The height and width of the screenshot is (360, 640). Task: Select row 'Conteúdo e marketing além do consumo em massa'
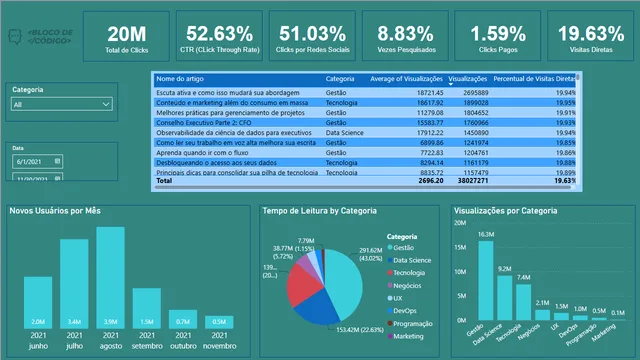[x=365, y=102]
